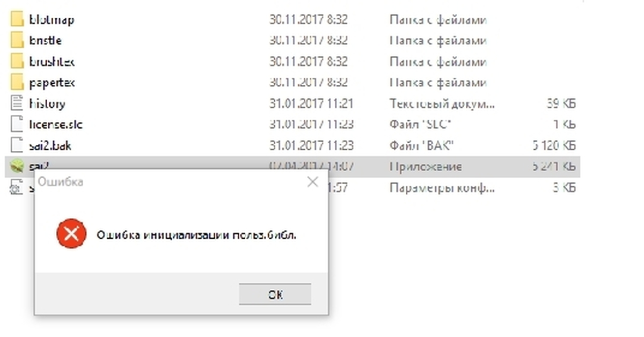Screen dimensions: 644x337
Task: Select the blotmap folder name
Action: tap(52, 20)
